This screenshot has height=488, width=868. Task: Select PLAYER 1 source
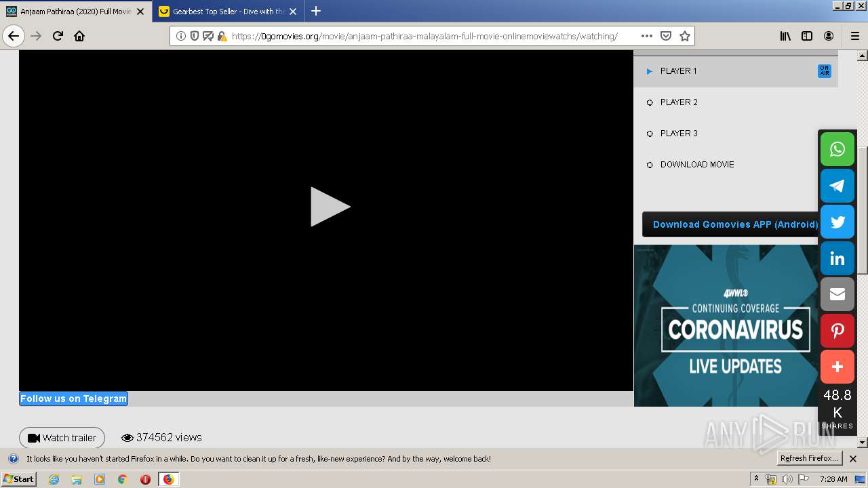[736, 71]
